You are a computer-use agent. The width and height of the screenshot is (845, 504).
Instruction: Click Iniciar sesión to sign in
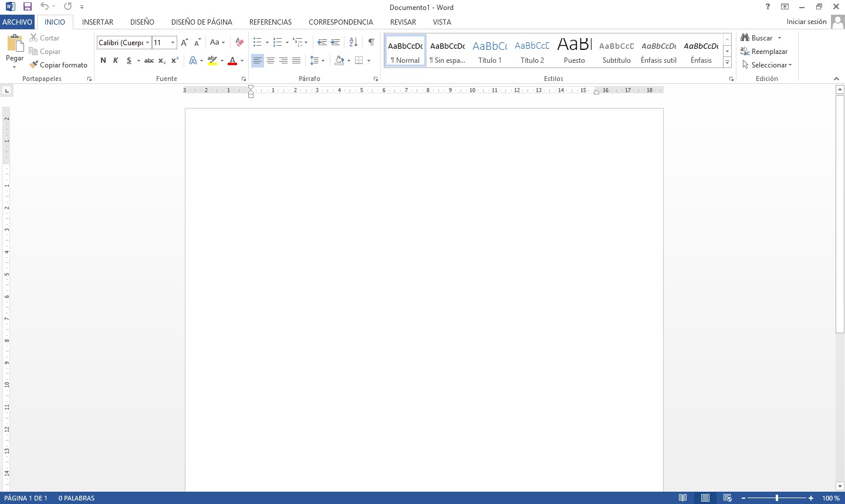tap(807, 22)
